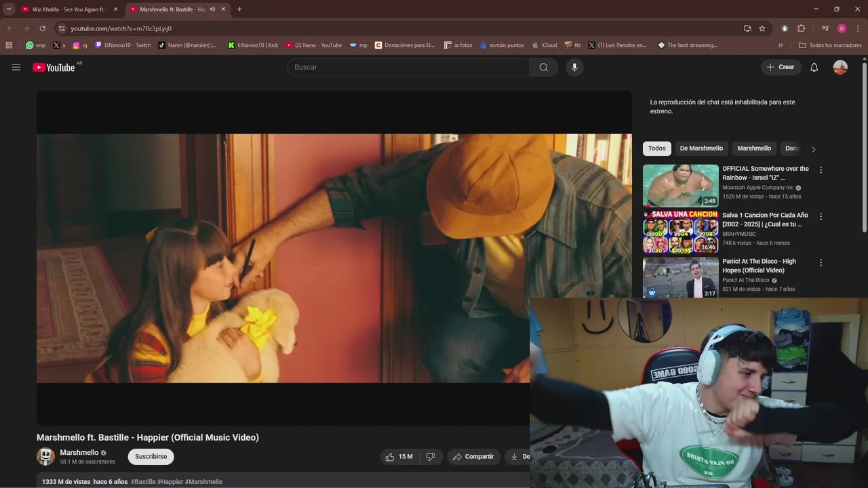Open the ElNanoo10 Twitch bookmark
Image resolution: width=868 pixels, height=488 pixels.
click(123, 45)
